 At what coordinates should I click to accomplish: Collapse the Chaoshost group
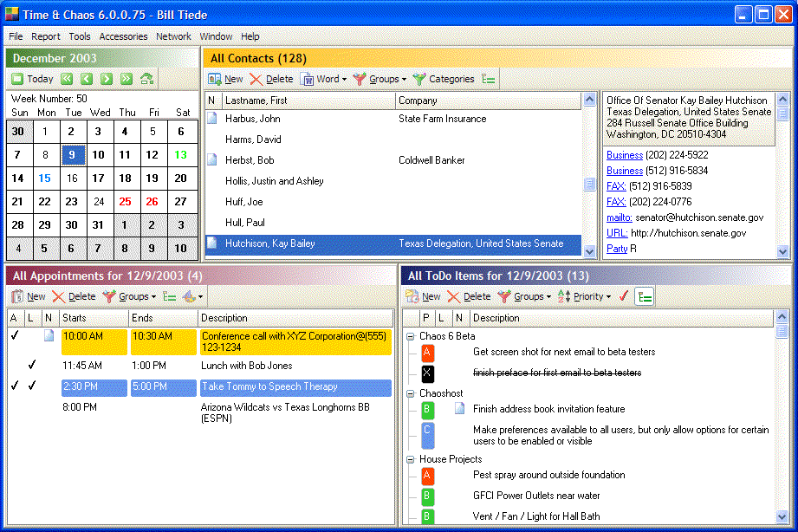(410, 393)
